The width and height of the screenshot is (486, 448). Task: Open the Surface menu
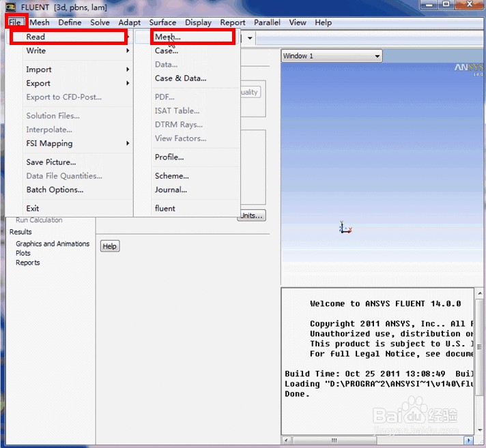(162, 23)
